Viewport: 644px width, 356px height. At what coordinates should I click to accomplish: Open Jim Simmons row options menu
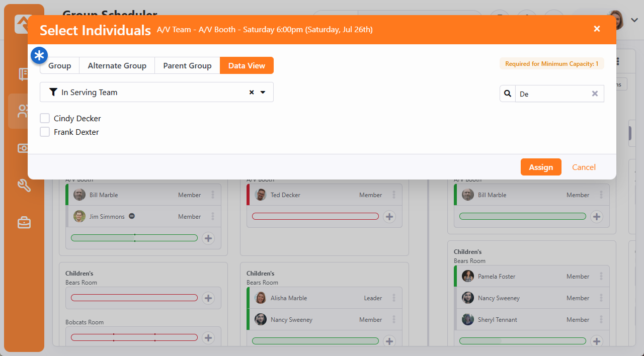click(x=213, y=217)
